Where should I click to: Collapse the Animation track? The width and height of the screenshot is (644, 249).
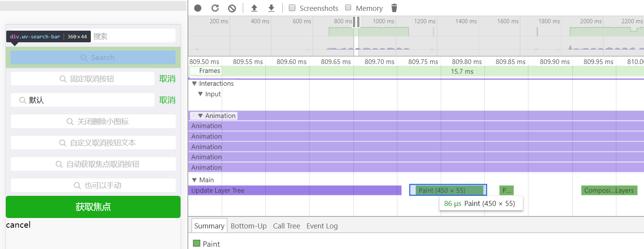tap(200, 116)
